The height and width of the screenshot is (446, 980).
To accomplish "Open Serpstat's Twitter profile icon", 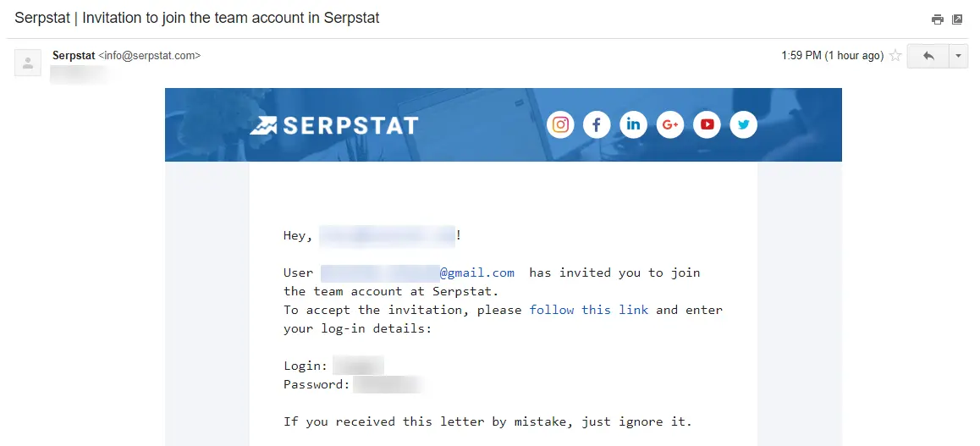I will coord(743,125).
